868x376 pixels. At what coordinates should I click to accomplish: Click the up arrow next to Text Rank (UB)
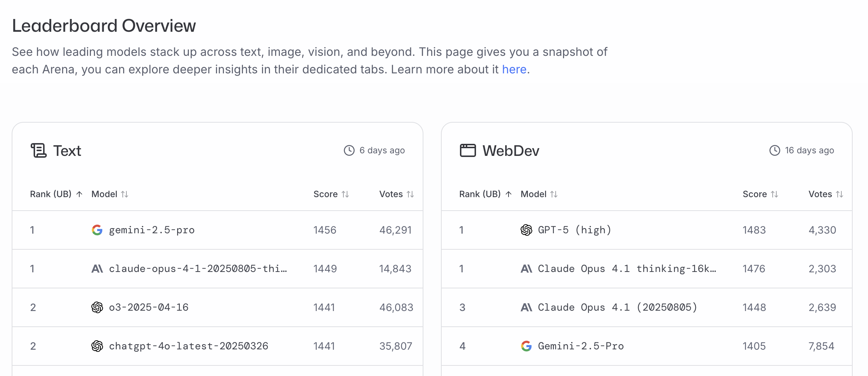click(x=79, y=194)
